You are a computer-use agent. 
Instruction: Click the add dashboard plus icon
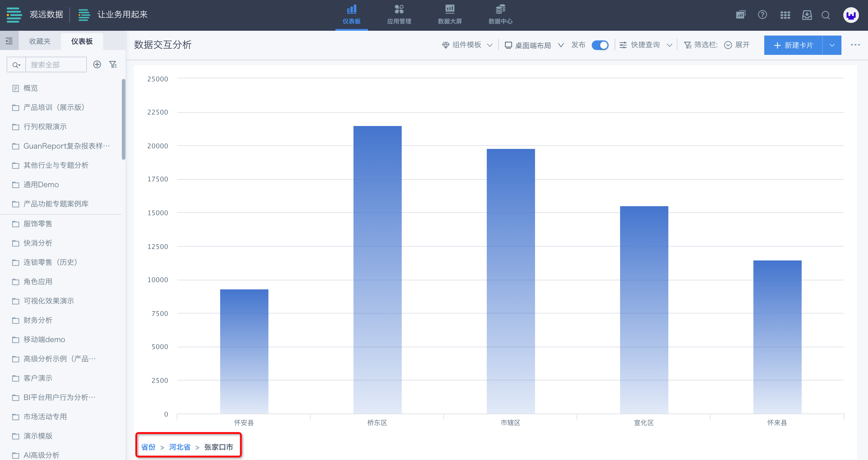pos(97,64)
